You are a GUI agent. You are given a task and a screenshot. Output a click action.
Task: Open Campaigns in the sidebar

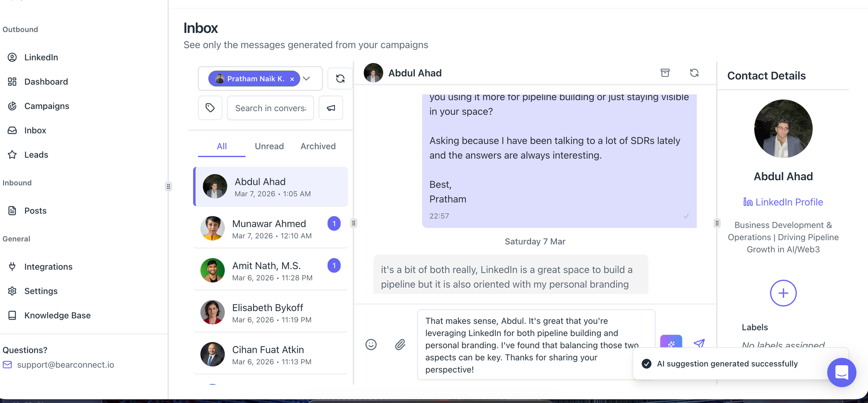(x=46, y=106)
